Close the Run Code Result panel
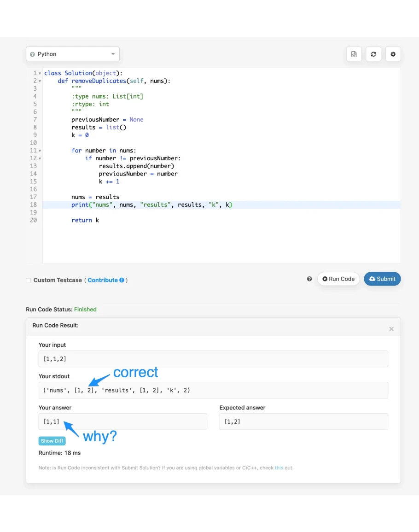The height and width of the screenshot is (532, 419). (391, 329)
